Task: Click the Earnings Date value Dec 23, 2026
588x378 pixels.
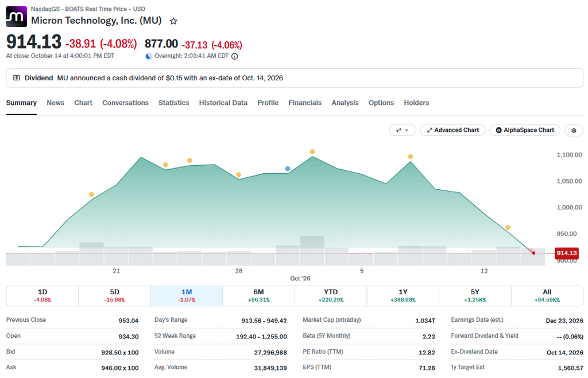Action: pyautogui.click(x=564, y=321)
